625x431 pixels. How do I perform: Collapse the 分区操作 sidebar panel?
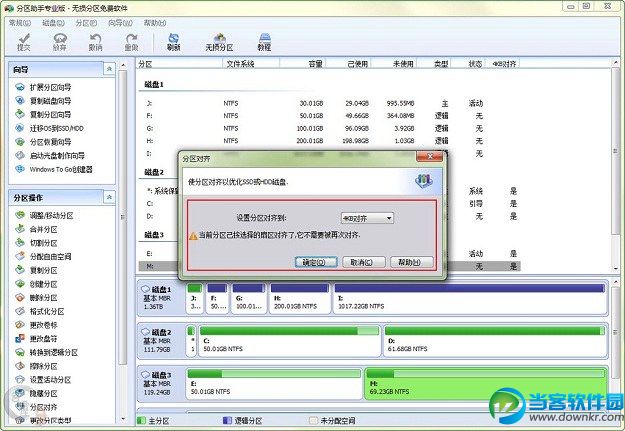[109, 197]
